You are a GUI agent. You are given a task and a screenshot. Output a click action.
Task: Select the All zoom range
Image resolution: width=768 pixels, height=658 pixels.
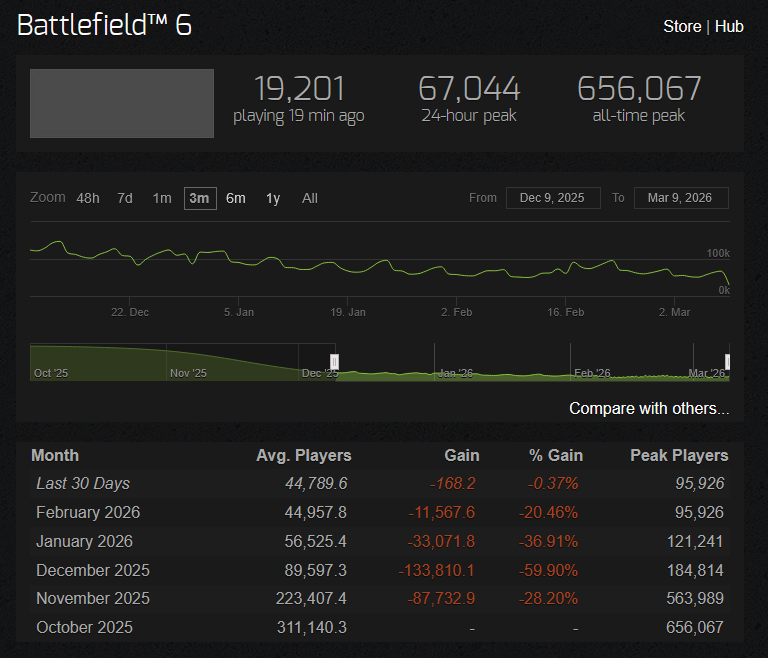coord(310,198)
